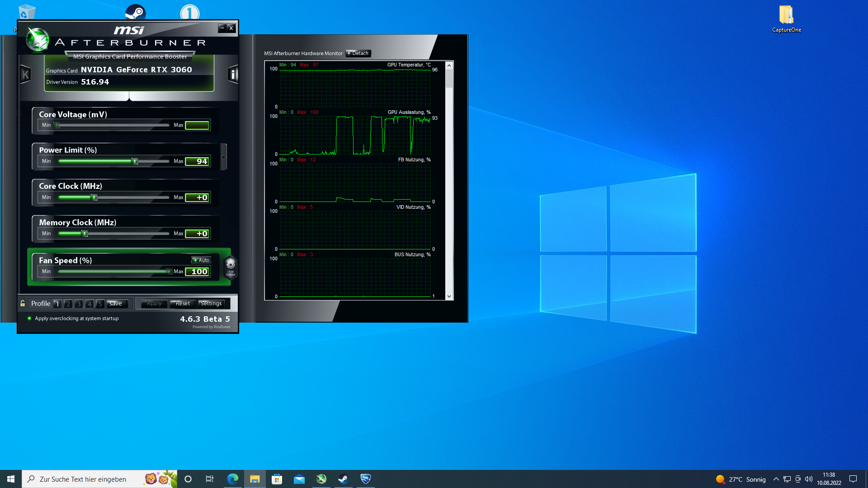Launch Microsoft Edge from the taskbar
The image size is (868, 488).
click(x=233, y=479)
